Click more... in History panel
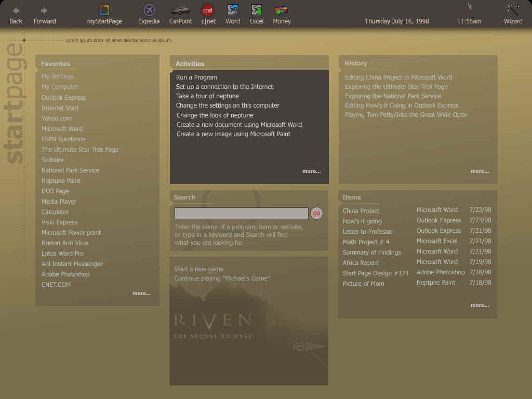 (480, 171)
